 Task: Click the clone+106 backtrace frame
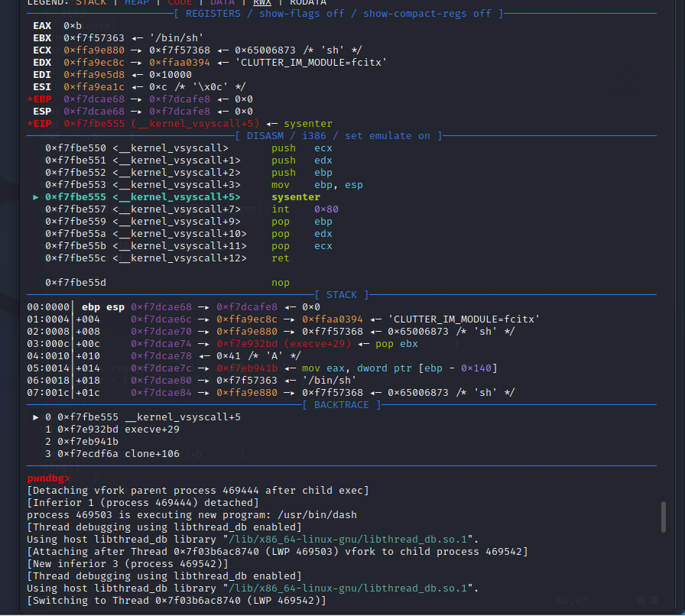[152, 454]
